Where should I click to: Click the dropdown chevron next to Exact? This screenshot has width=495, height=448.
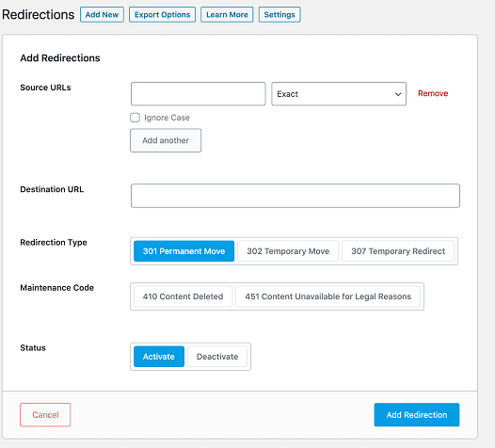tap(398, 94)
